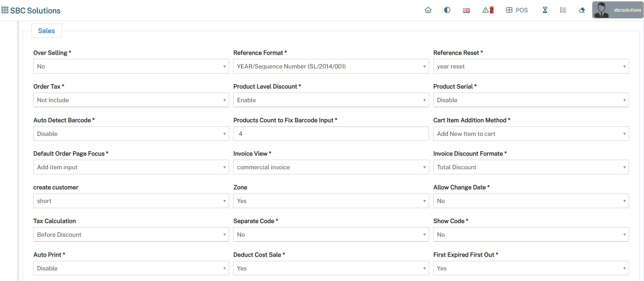Open the UK flag language selector
644x282 pixels.
click(x=466, y=11)
